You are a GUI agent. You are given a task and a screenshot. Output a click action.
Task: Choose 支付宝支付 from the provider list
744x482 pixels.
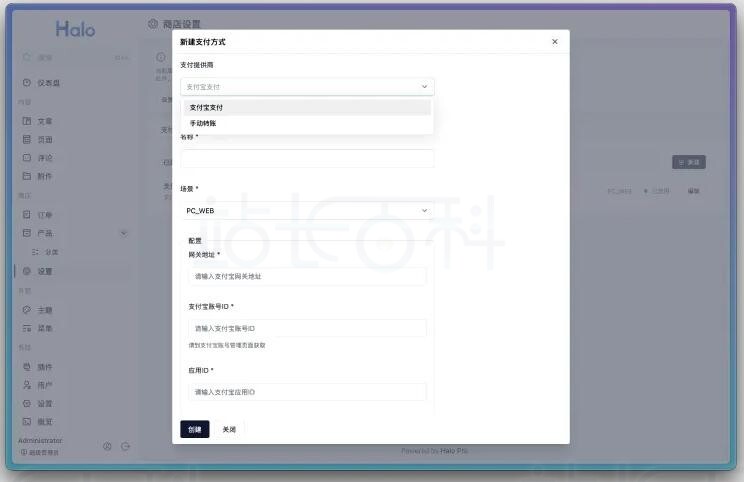pos(307,107)
